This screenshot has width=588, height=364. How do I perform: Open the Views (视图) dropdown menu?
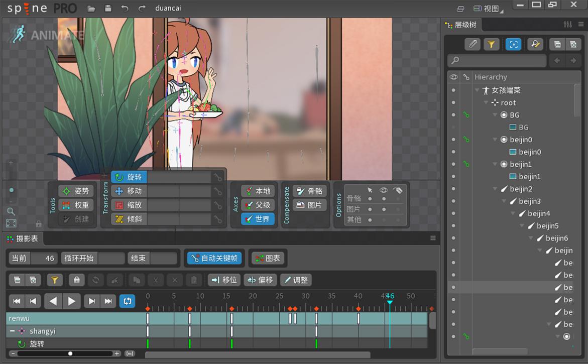(488, 9)
